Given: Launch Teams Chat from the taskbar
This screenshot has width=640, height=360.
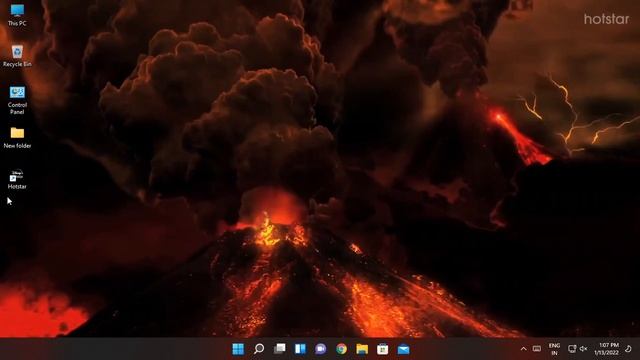Looking at the screenshot, I should [320, 349].
